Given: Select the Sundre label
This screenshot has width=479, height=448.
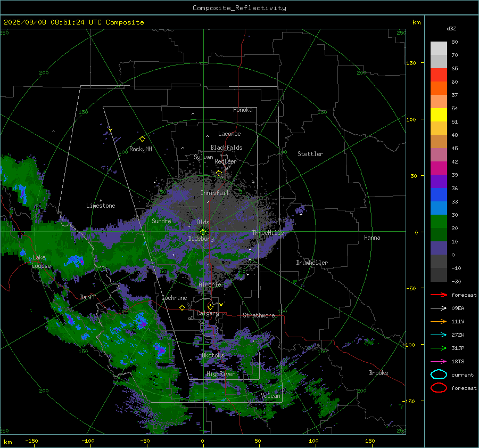Looking at the screenshot, I should [x=161, y=221].
